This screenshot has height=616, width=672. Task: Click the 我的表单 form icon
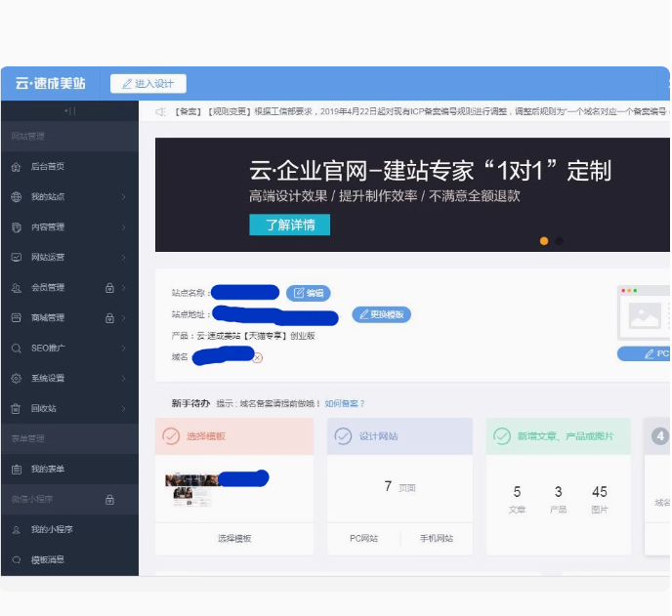[x=17, y=470]
